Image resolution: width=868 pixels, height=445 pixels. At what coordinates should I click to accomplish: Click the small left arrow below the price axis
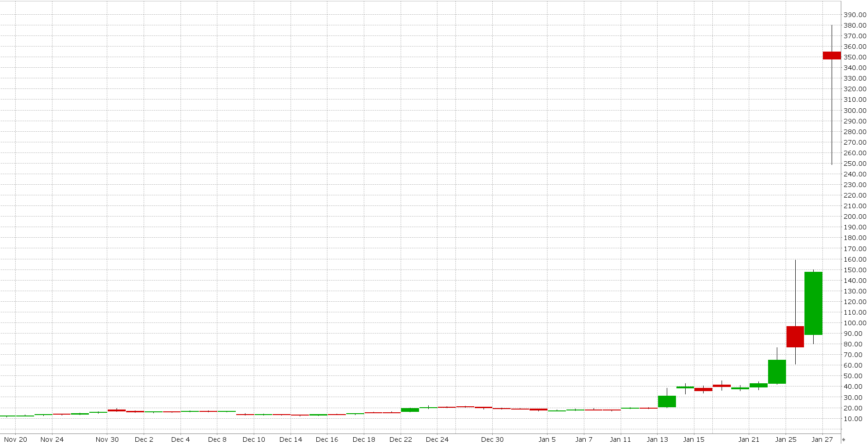click(x=844, y=439)
